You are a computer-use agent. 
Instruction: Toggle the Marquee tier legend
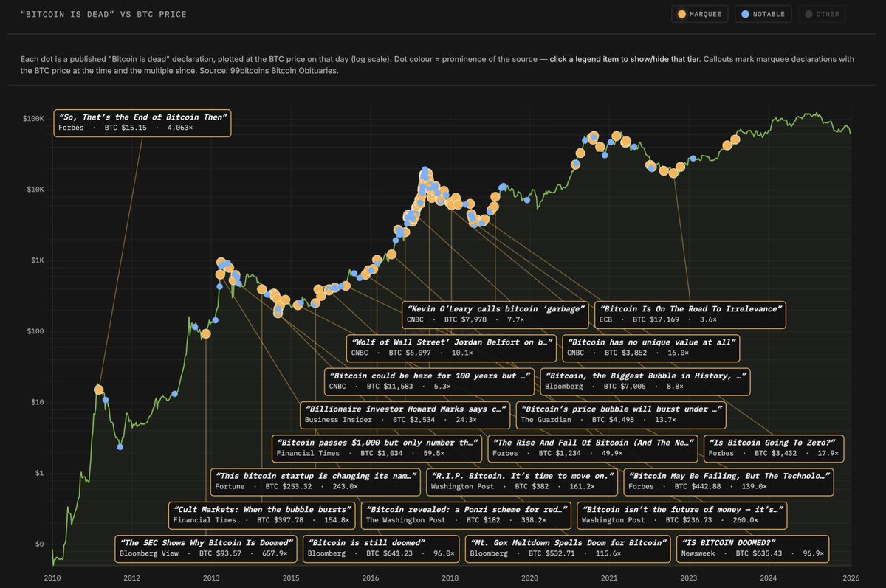click(x=700, y=14)
